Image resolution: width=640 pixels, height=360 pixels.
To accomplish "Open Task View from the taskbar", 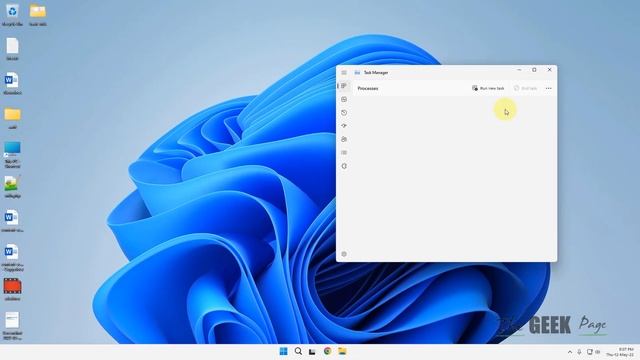I will (312, 351).
